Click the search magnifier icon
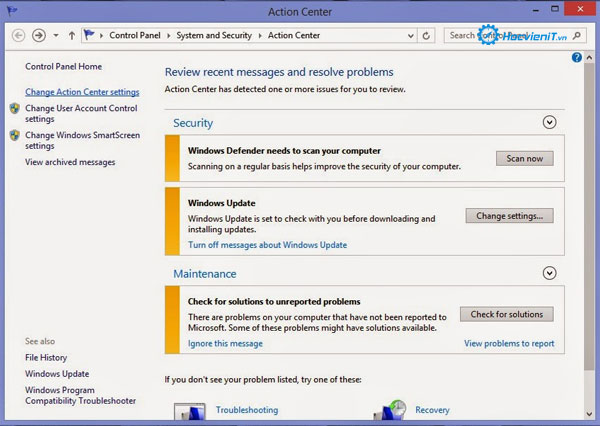Screen dimensions: 600x426 577,36
